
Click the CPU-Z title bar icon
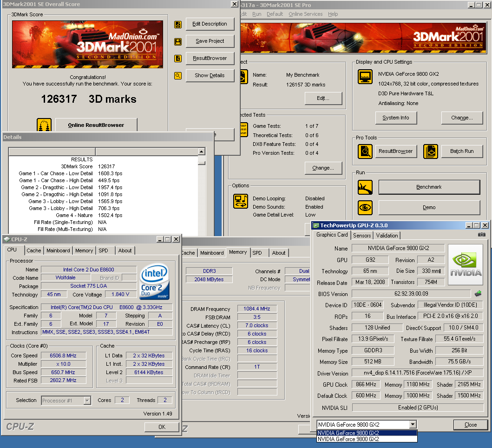7,239
